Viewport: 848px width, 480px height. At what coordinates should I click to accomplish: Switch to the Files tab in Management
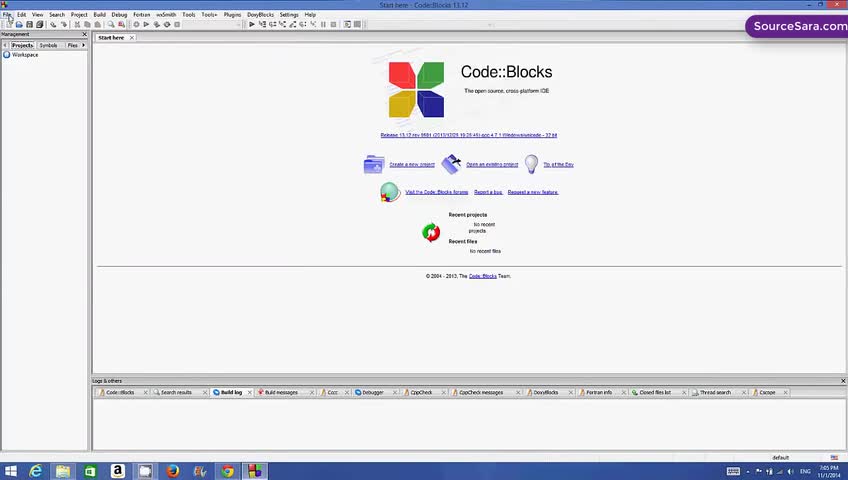[x=72, y=45]
